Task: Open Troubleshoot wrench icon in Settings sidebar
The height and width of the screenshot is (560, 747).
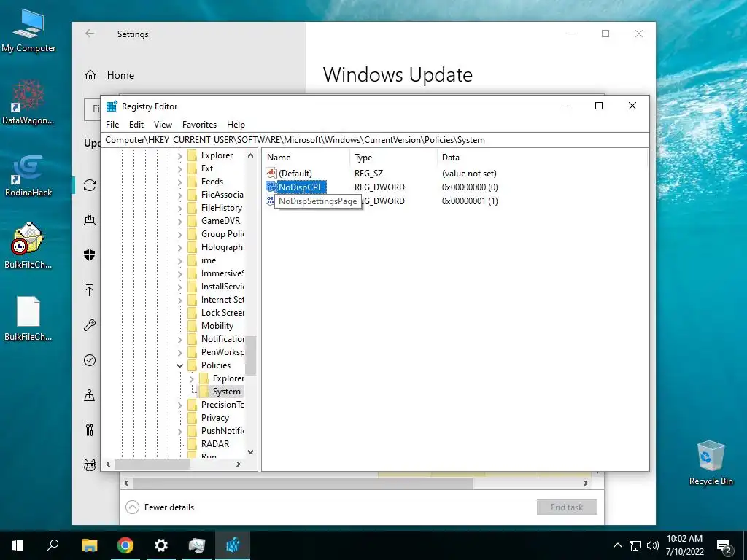Action: pyautogui.click(x=90, y=325)
